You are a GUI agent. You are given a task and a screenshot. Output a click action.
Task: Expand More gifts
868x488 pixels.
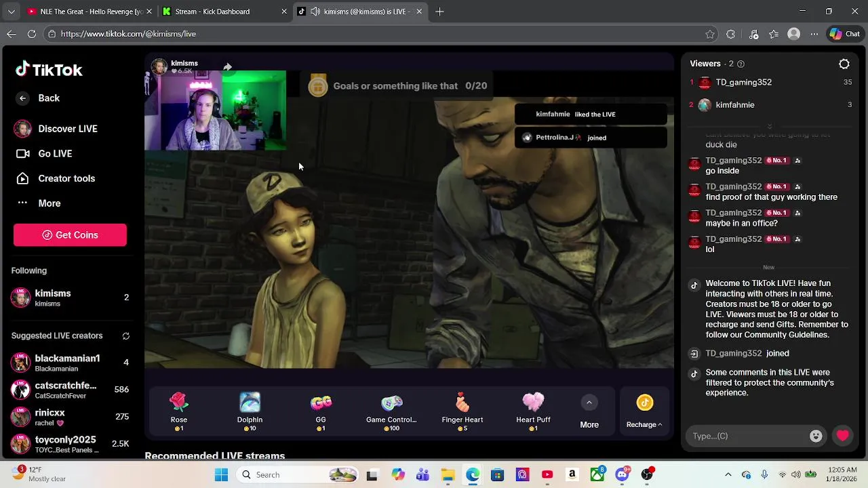(x=589, y=411)
